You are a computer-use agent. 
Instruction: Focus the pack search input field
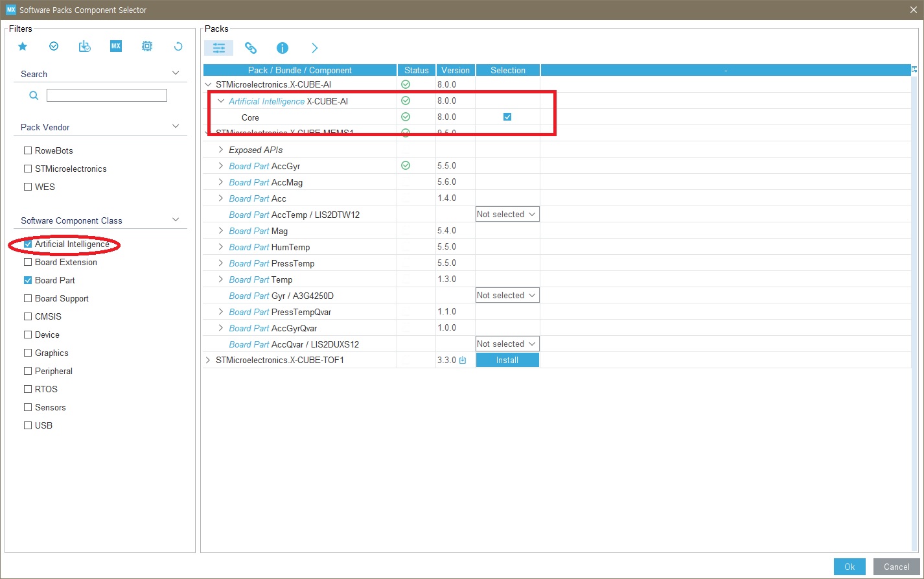[107, 95]
